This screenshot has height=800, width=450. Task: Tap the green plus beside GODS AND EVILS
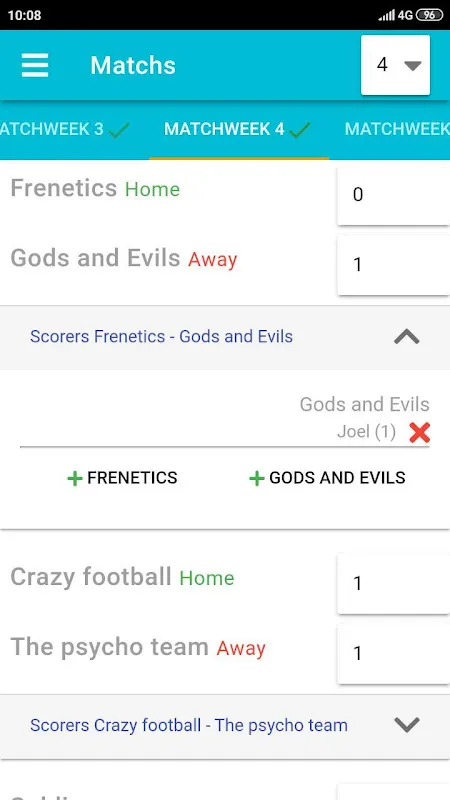pyautogui.click(x=256, y=479)
